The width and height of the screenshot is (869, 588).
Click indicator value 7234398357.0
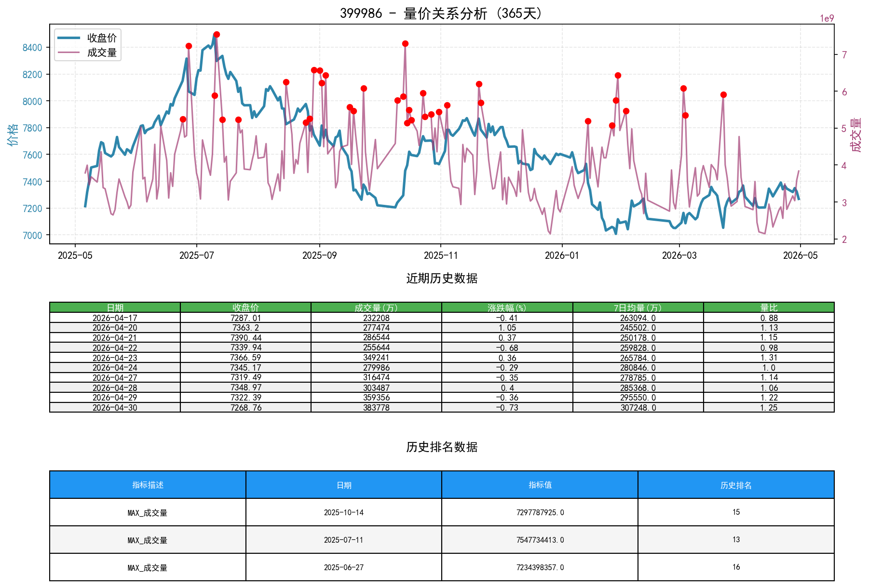pyautogui.click(x=540, y=567)
